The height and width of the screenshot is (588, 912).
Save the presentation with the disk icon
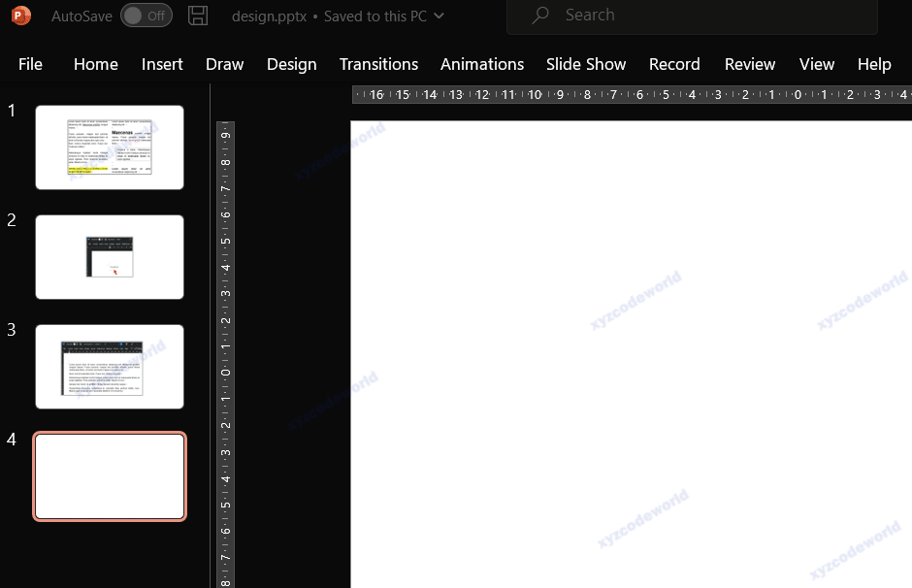click(198, 16)
